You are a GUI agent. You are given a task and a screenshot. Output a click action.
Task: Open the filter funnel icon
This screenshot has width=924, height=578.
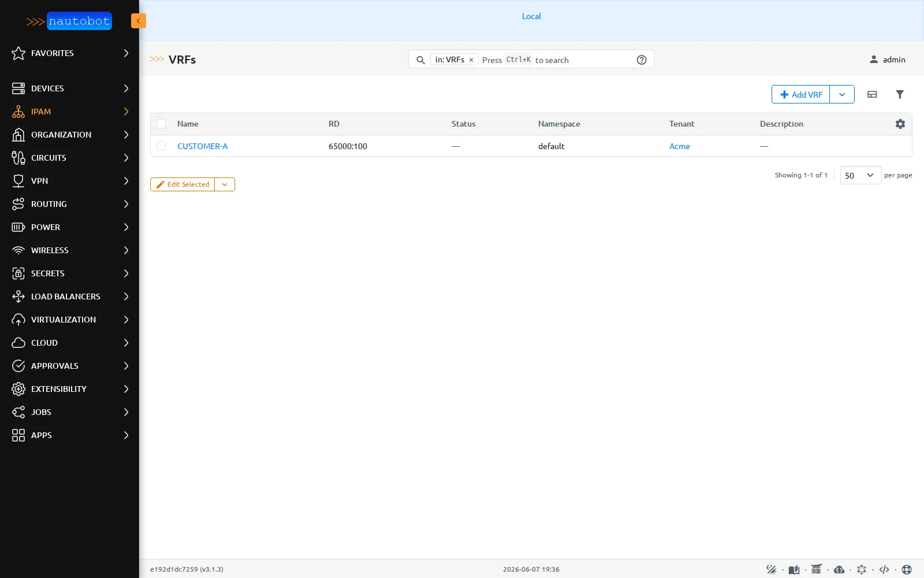click(900, 94)
